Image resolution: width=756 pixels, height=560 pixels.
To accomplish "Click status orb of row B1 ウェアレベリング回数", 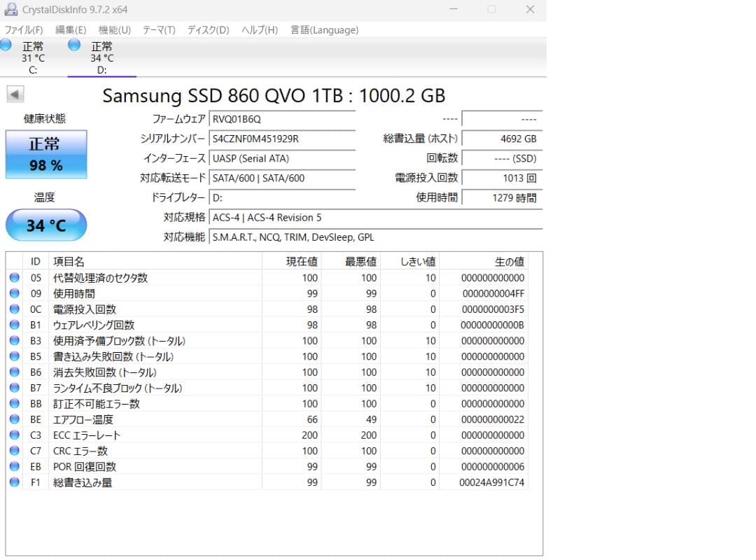I will click(15, 325).
